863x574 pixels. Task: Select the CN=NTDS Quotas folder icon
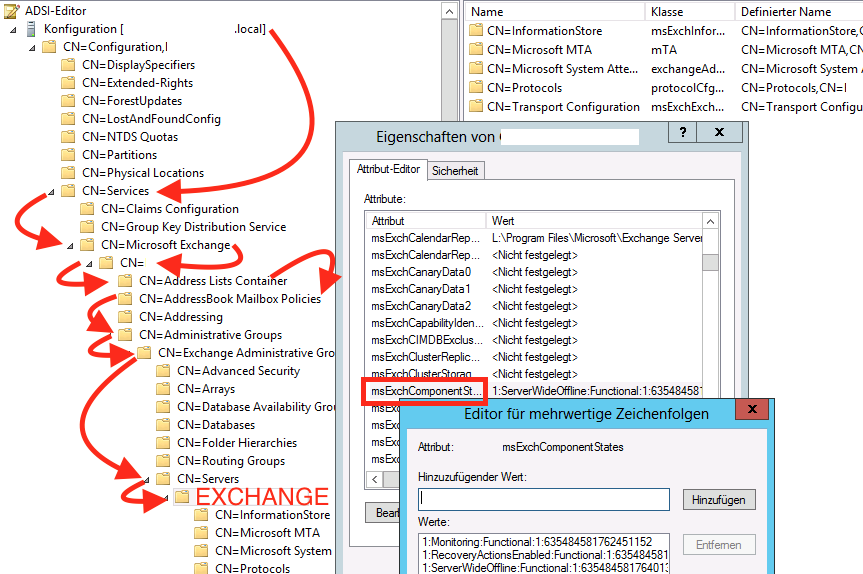click(68, 136)
